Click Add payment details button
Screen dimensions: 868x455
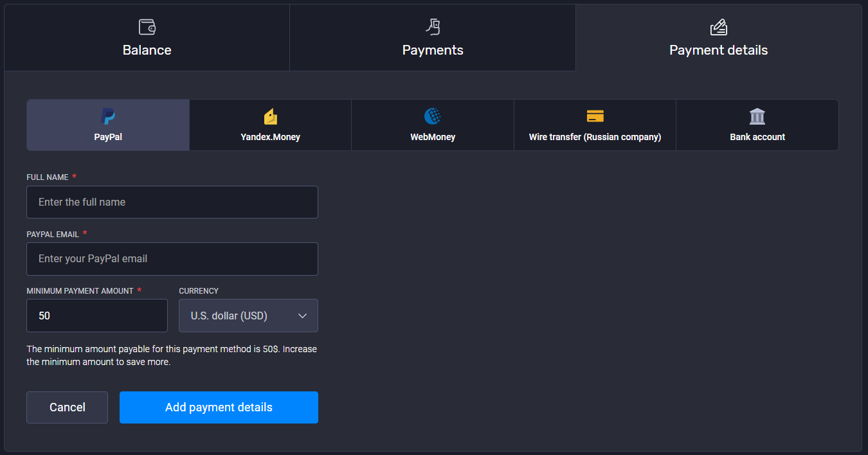(x=219, y=407)
